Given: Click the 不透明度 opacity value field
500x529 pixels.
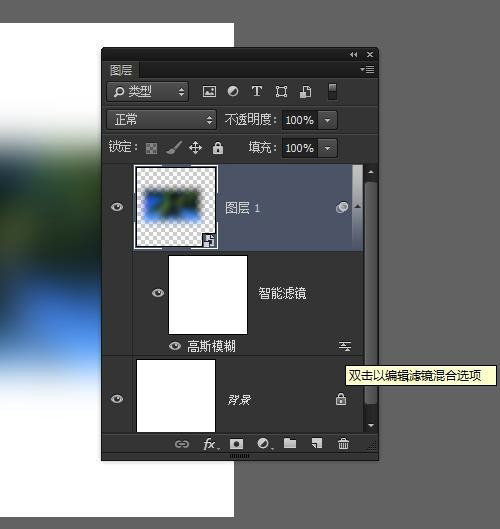Looking at the screenshot, I should [x=300, y=120].
